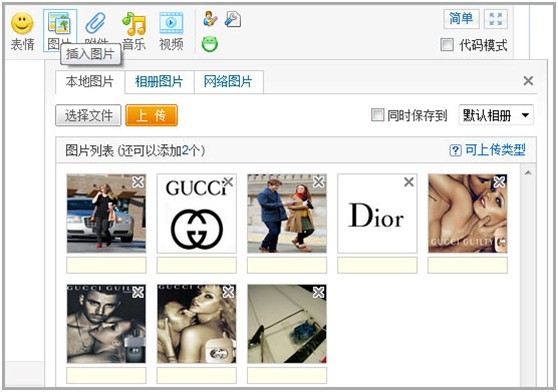Select the high heel shoe thumbnail
Screen dimensions: 558x392
pyautogui.click(x=287, y=324)
